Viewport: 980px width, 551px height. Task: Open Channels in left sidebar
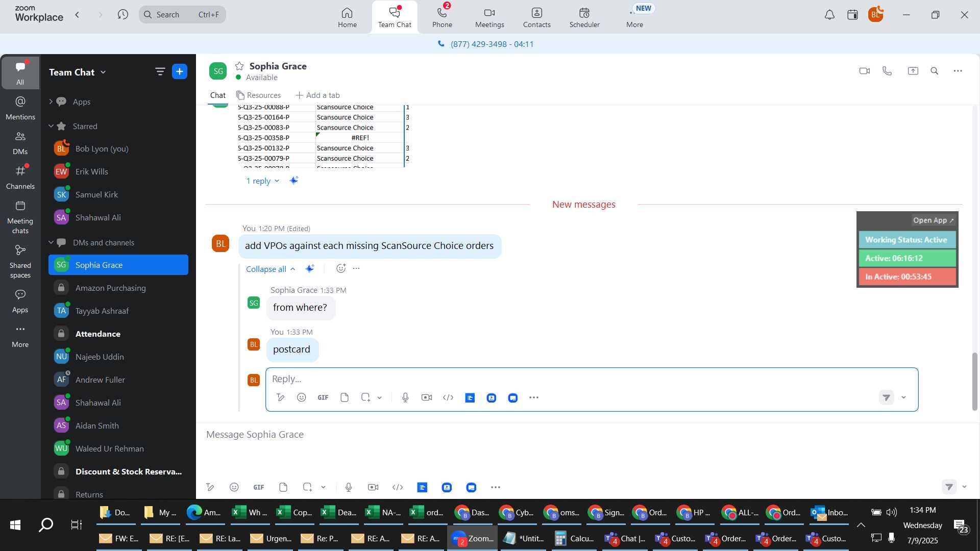[x=20, y=178]
